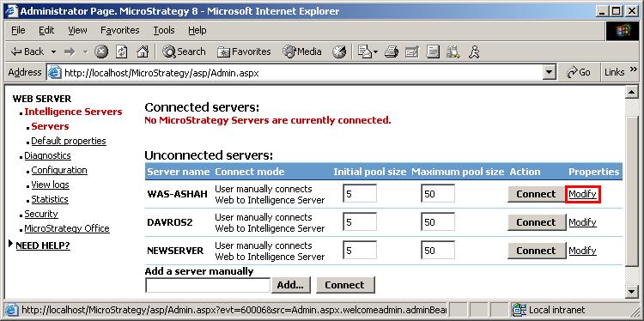
Task: Open the Back history dropdown arrow
Action: pyautogui.click(x=54, y=52)
